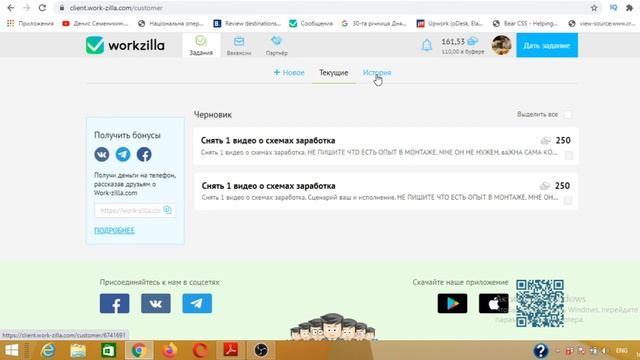The width and height of the screenshot is (640, 360).
Task: Click the balance 161,53 amount
Action: coord(453,42)
